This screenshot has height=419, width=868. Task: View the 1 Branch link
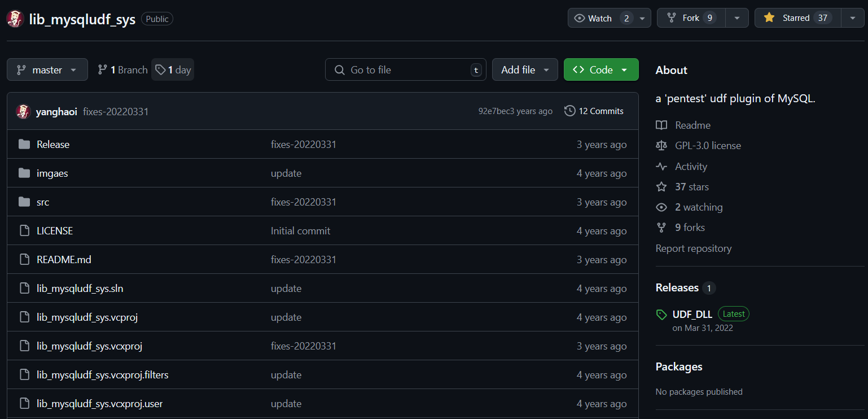tap(122, 69)
